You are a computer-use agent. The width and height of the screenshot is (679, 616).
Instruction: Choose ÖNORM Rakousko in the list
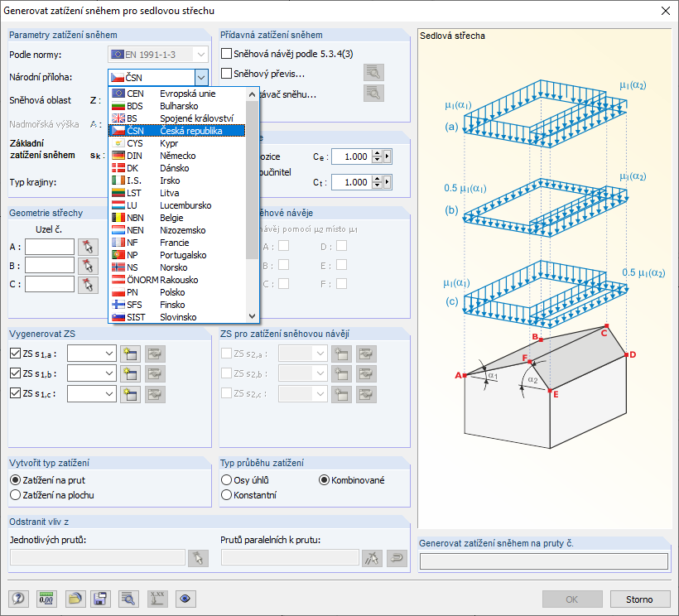coord(177,280)
